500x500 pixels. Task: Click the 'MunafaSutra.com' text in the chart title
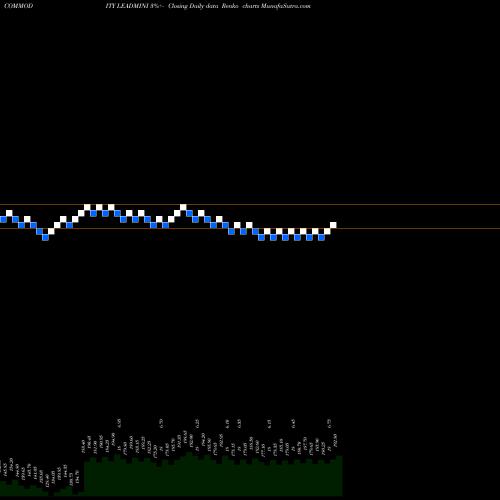(x=286, y=6)
